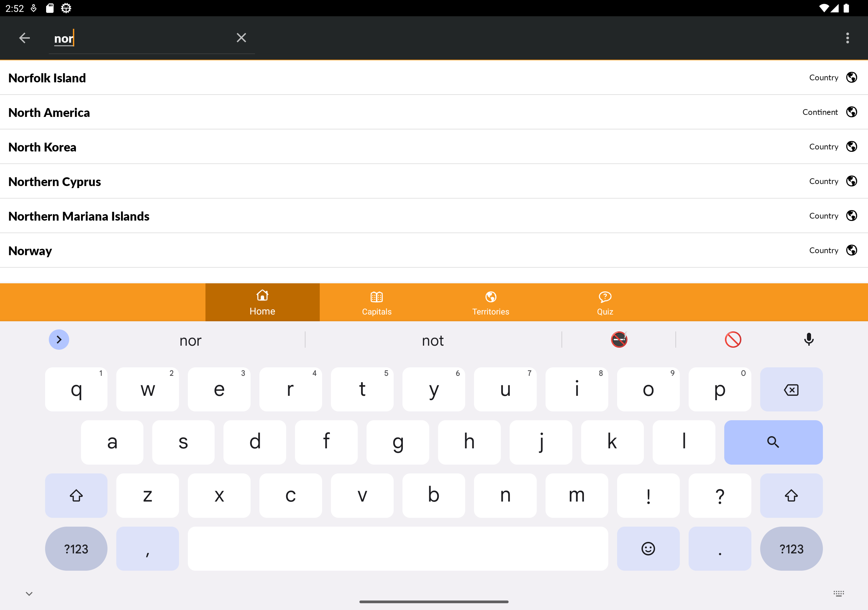Open Android settings gear status icon
Viewport: 868px width, 610px height.
tap(66, 8)
